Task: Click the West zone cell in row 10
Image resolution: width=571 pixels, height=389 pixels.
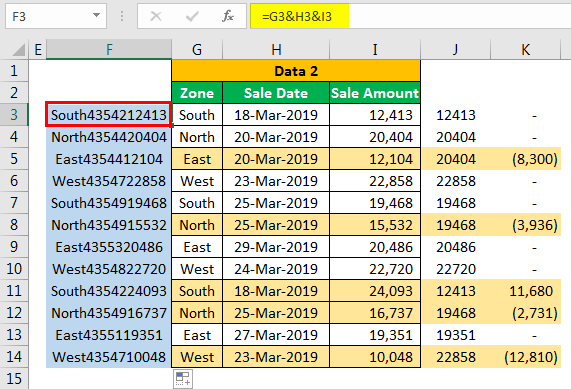Action: click(x=197, y=269)
